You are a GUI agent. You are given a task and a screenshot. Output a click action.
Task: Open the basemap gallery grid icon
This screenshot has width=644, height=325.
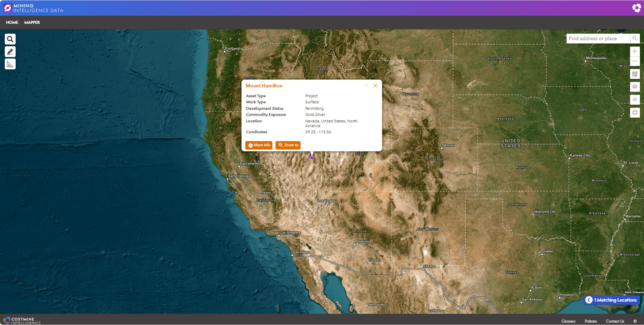click(634, 74)
